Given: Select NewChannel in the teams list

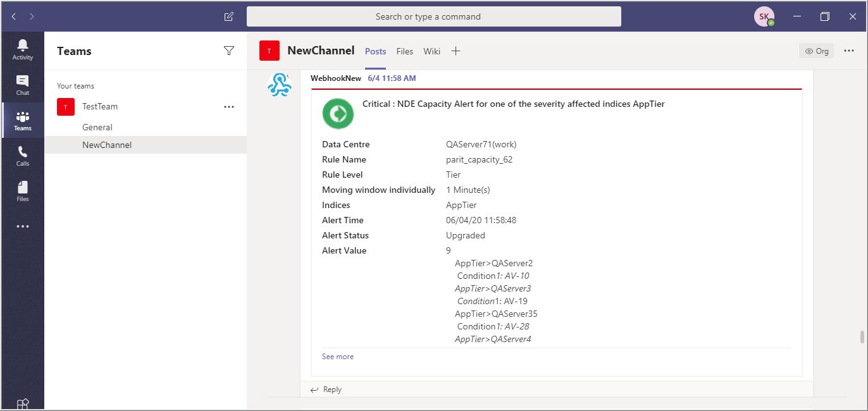Looking at the screenshot, I should (x=146, y=145).
